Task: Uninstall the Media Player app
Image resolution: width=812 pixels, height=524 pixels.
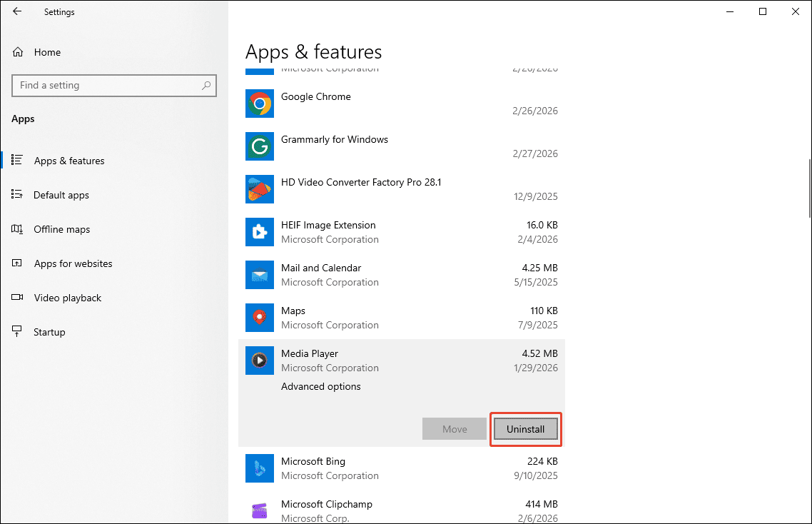Action: (525, 428)
